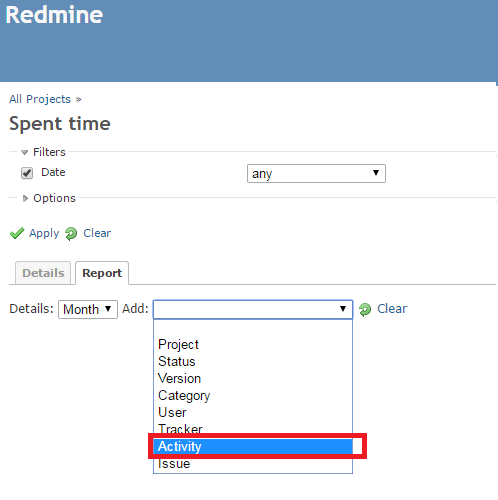The image size is (498, 500).
Task: Expand the Options section
Action: click(49, 198)
